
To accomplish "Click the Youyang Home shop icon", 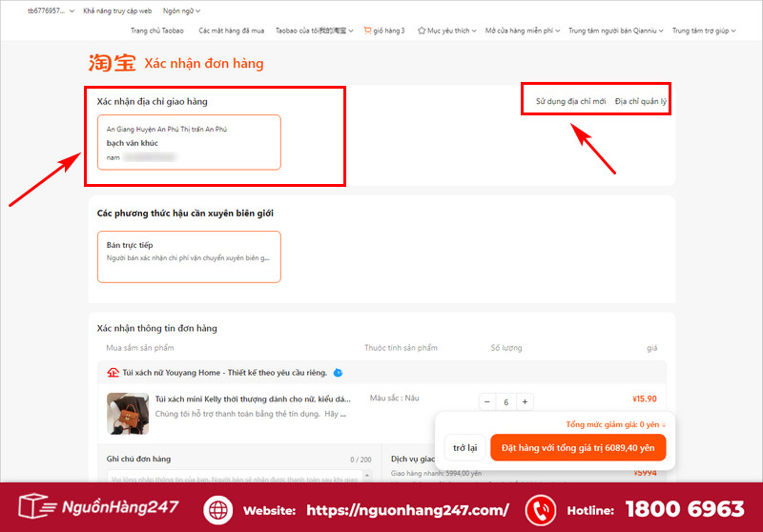I will [x=113, y=373].
